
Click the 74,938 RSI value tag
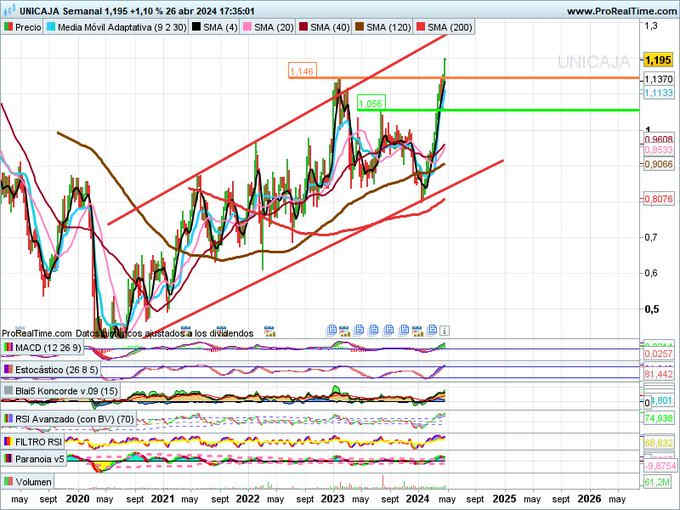[658, 418]
